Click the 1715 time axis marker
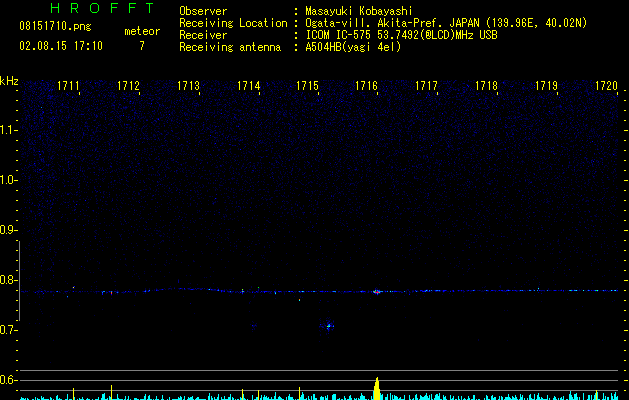The width and height of the screenshot is (629, 400). click(x=307, y=86)
